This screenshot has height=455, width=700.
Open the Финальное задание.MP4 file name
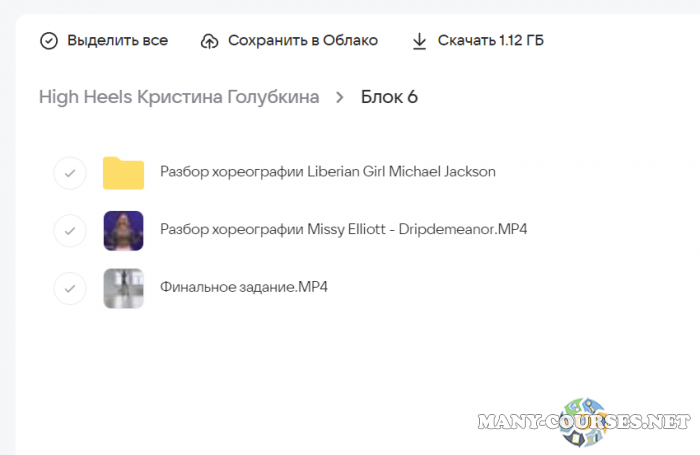[244, 288]
